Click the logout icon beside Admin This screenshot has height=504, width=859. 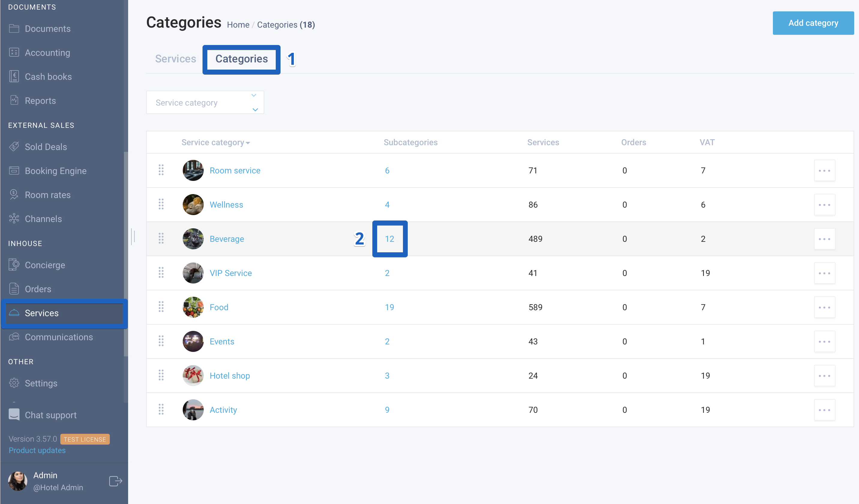point(116,481)
